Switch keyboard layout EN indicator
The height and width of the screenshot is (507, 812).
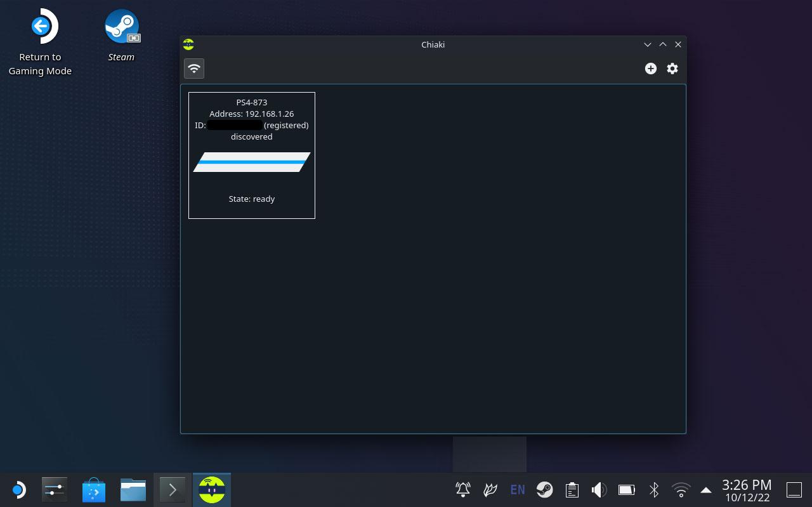(x=518, y=489)
